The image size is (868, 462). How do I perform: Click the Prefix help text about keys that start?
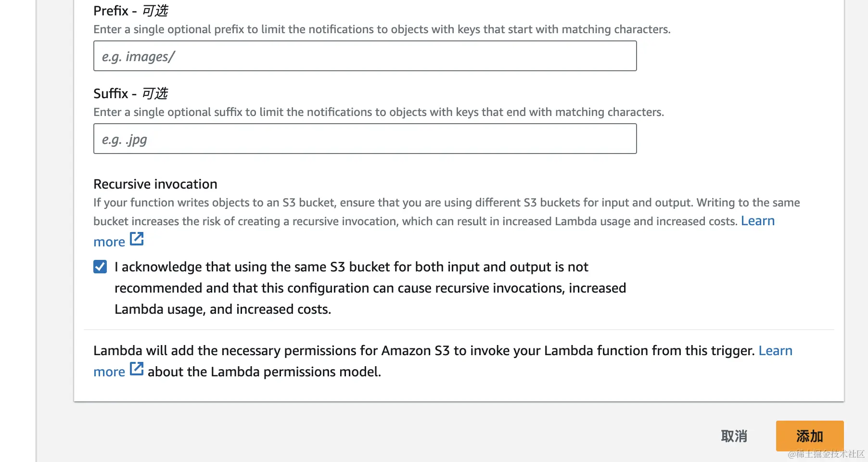(x=382, y=29)
